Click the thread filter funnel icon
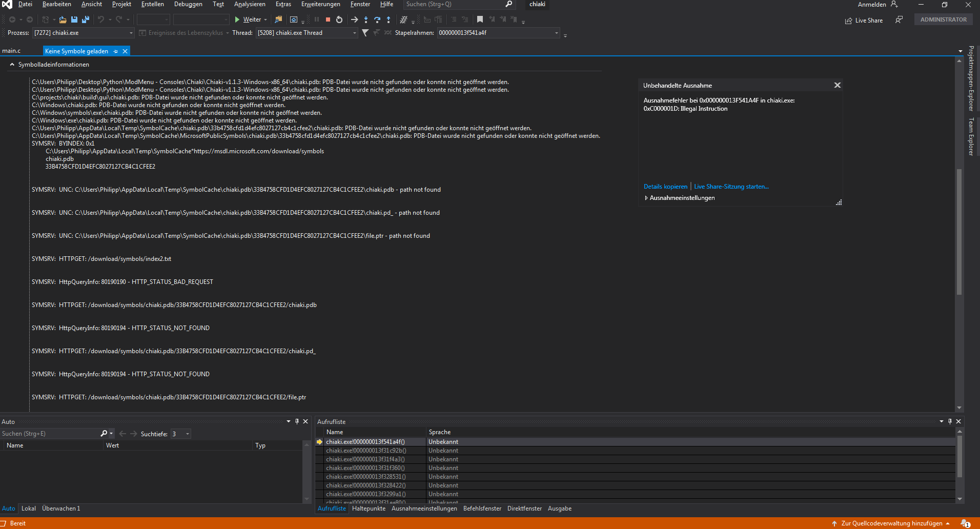 (366, 32)
